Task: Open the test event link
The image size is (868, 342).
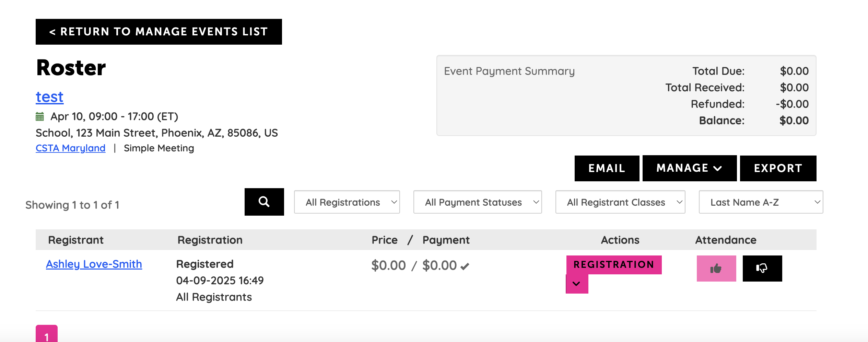Action: (x=50, y=97)
